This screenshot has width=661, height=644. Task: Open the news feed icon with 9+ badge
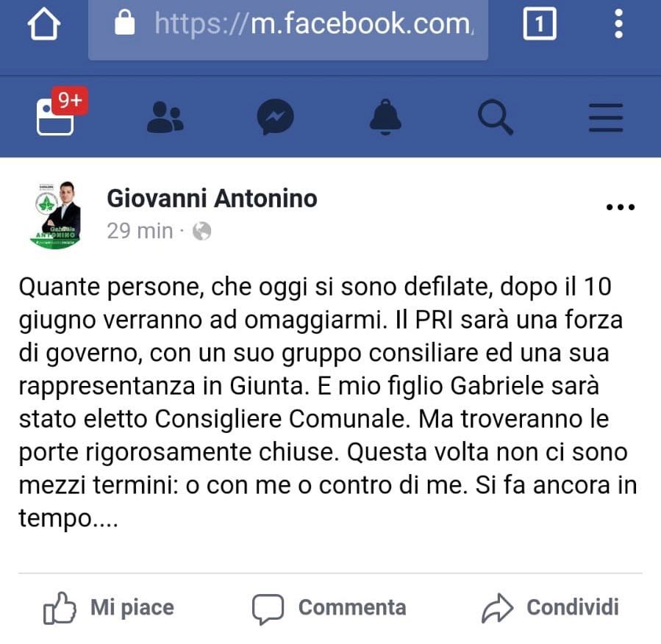(x=60, y=112)
